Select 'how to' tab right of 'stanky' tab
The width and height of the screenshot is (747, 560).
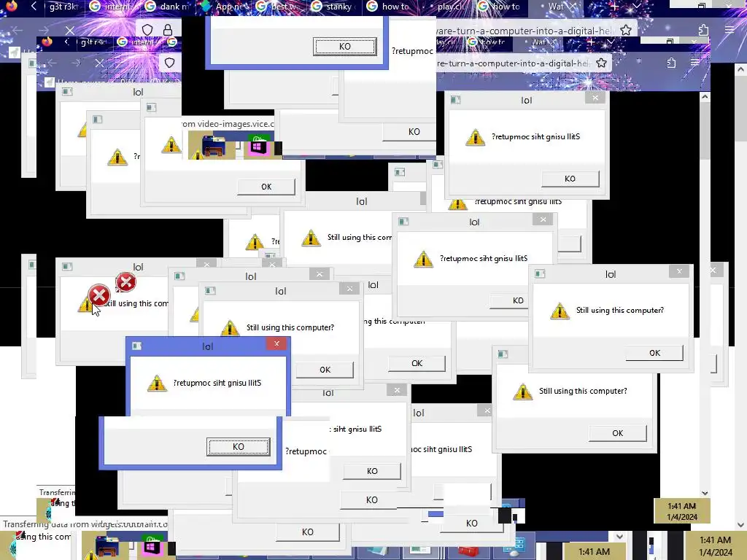(391, 7)
